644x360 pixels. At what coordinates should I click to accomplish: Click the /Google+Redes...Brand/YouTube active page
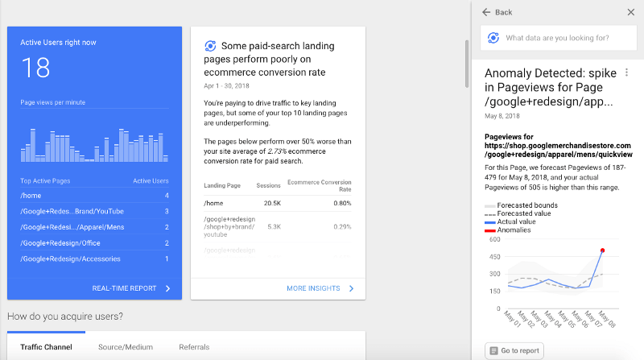(x=94, y=211)
